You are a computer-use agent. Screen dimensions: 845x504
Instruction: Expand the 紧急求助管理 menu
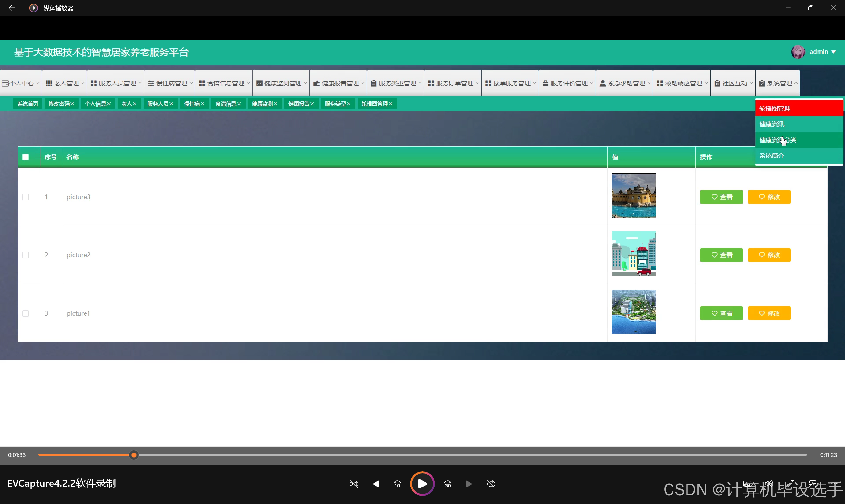tap(625, 83)
